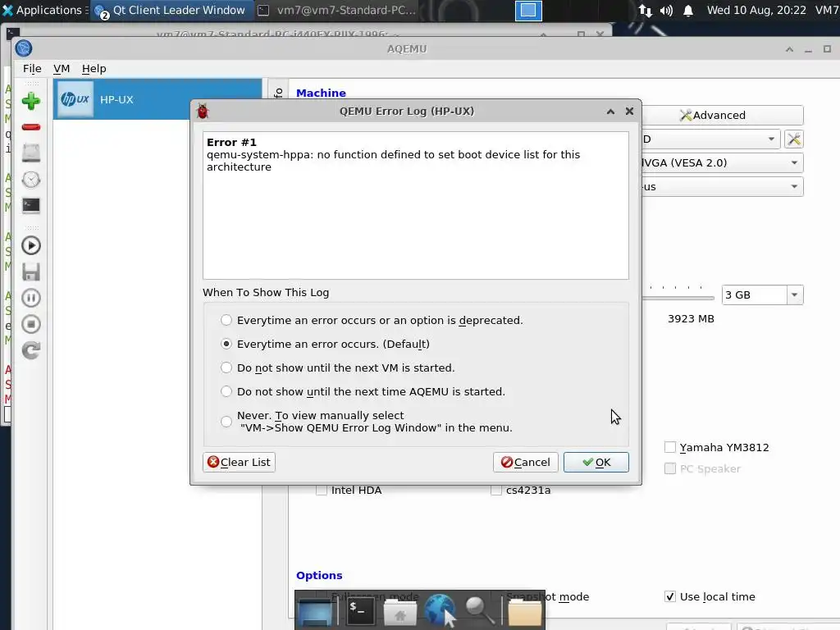Pause the VM with the pause icon
This screenshot has width=840, height=630.
coord(30,298)
